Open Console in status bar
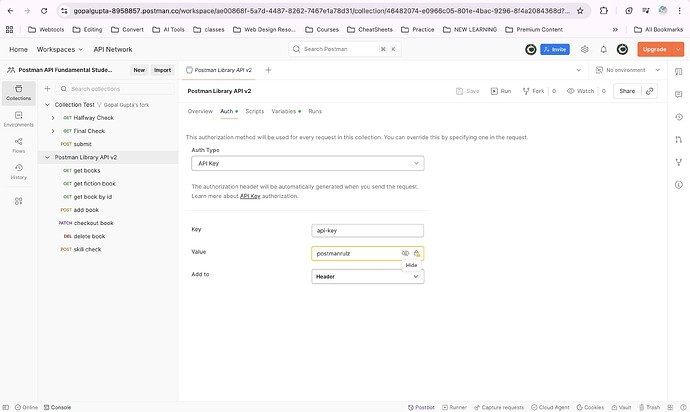This screenshot has height=412, width=690. tap(57, 408)
